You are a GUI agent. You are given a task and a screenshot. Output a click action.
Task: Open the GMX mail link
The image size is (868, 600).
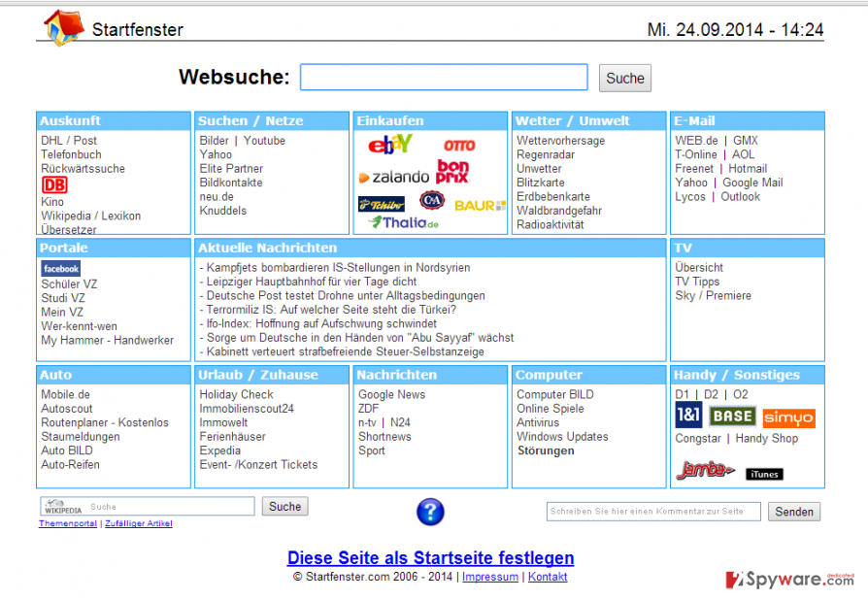point(746,141)
